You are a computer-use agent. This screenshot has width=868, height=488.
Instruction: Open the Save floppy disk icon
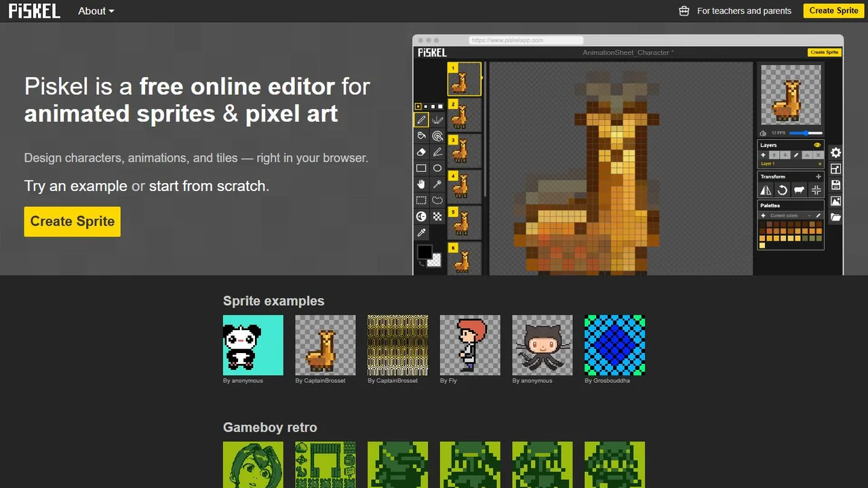pyautogui.click(x=835, y=185)
